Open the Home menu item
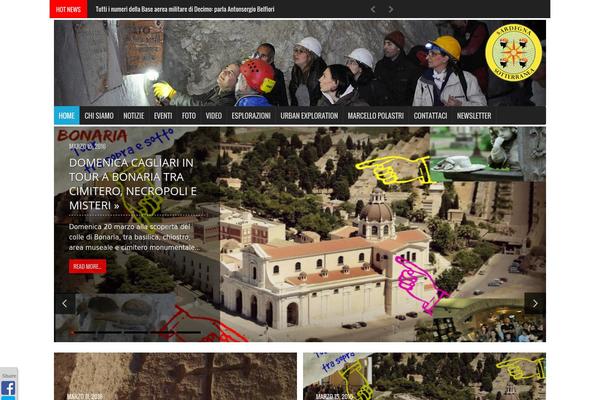The width and height of the screenshot is (600, 400). coord(67,116)
